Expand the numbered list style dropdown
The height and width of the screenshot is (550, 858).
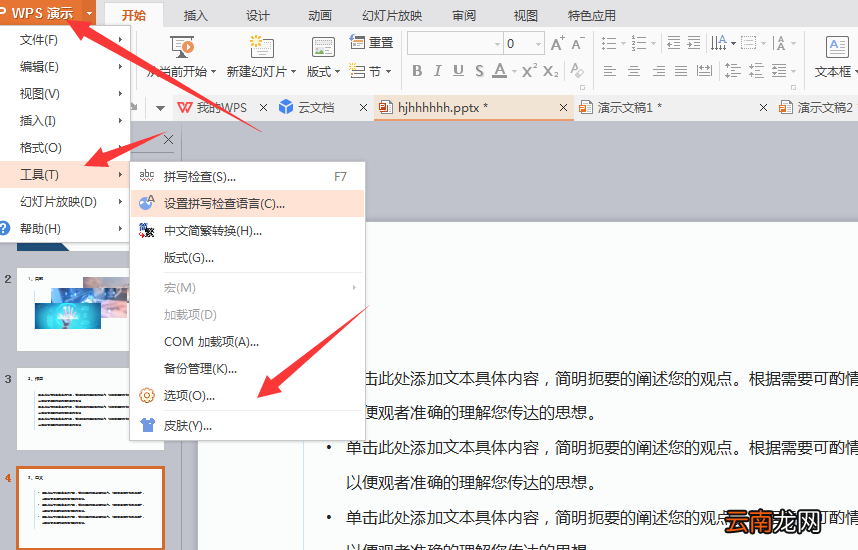653,43
